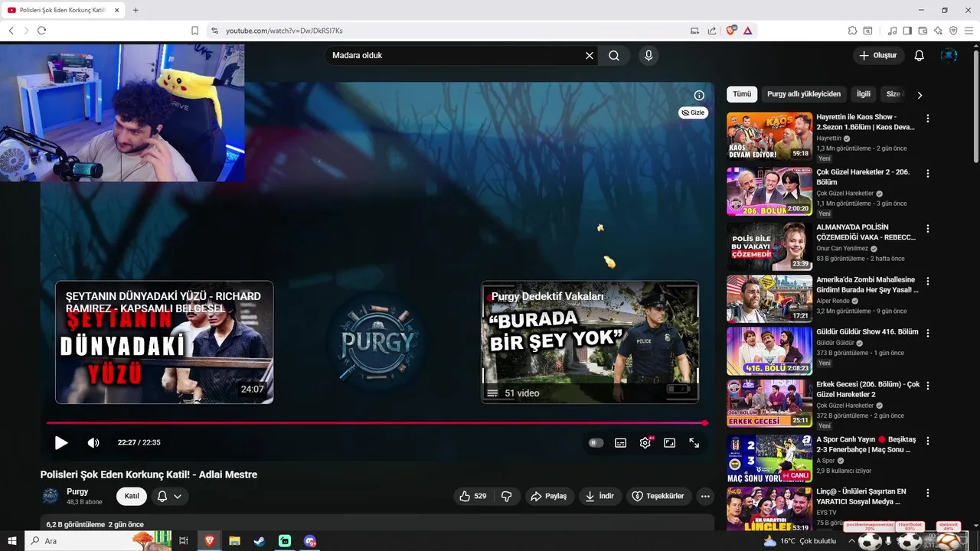Open the A Spor Canlı Yayın video title
This screenshot has height=551, width=980.
pos(866,445)
